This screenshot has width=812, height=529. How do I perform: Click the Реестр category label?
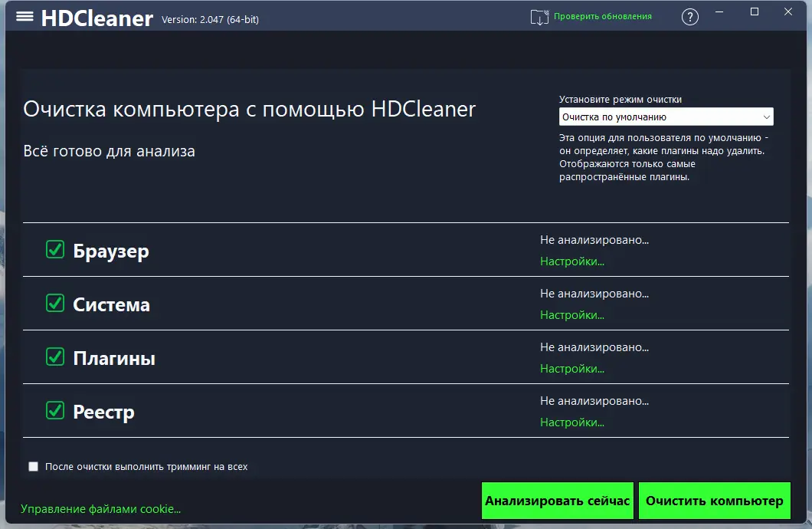point(103,412)
